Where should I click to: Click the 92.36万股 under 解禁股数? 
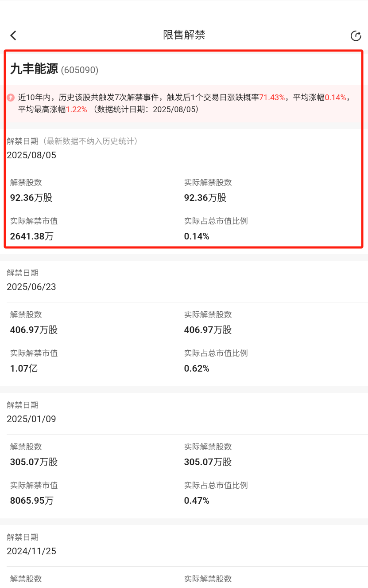pos(31,198)
